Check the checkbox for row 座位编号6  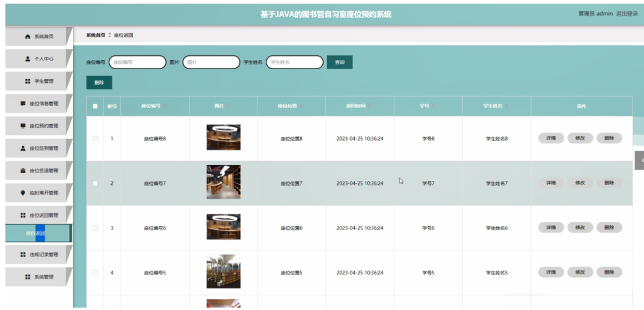coord(95,228)
